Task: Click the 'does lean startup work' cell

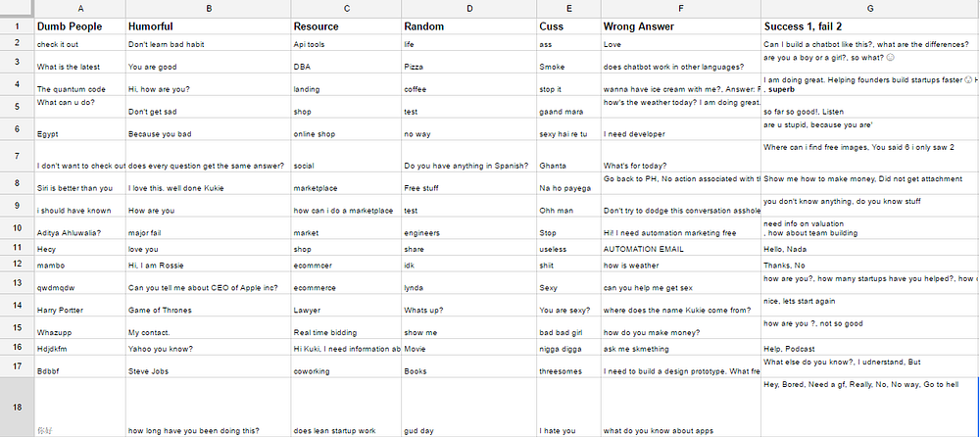Action: pyautogui.click(x=346, y=407)
